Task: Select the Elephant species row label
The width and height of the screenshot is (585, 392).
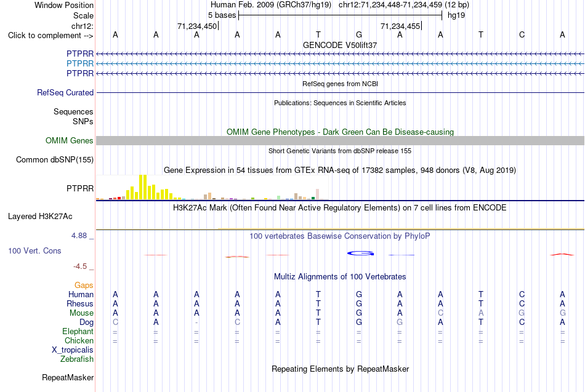Action: [78, 332]
